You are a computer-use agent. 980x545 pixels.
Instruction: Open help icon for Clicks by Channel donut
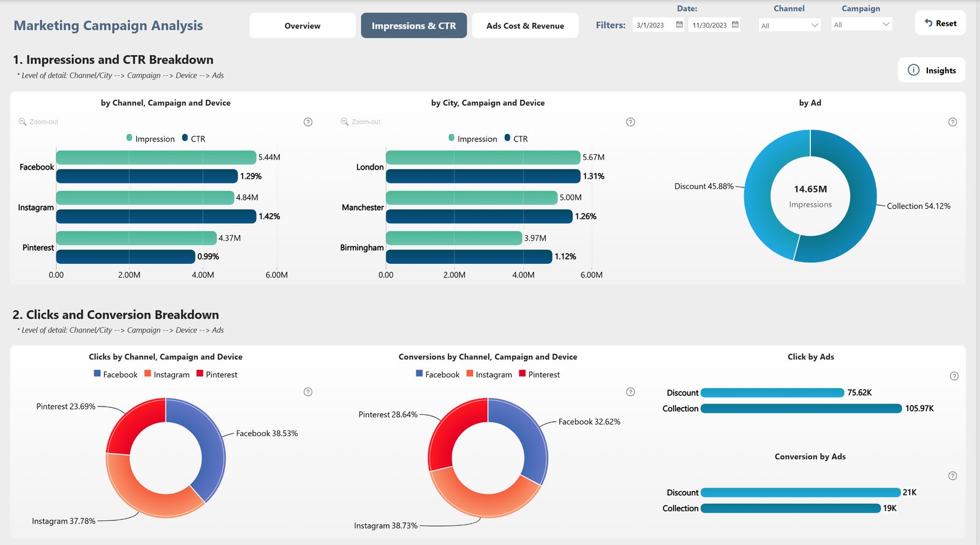coord(308,392)
